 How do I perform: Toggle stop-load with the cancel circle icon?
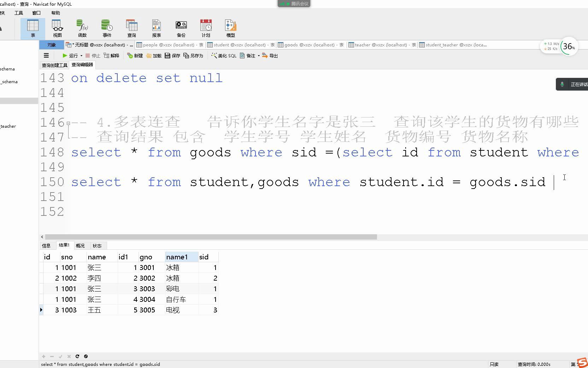coord(86,356)
